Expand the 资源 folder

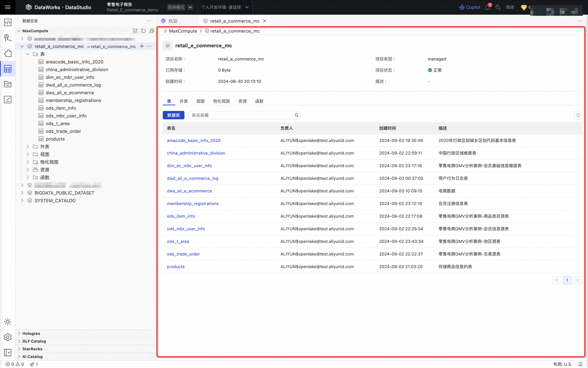pos(28,170)
